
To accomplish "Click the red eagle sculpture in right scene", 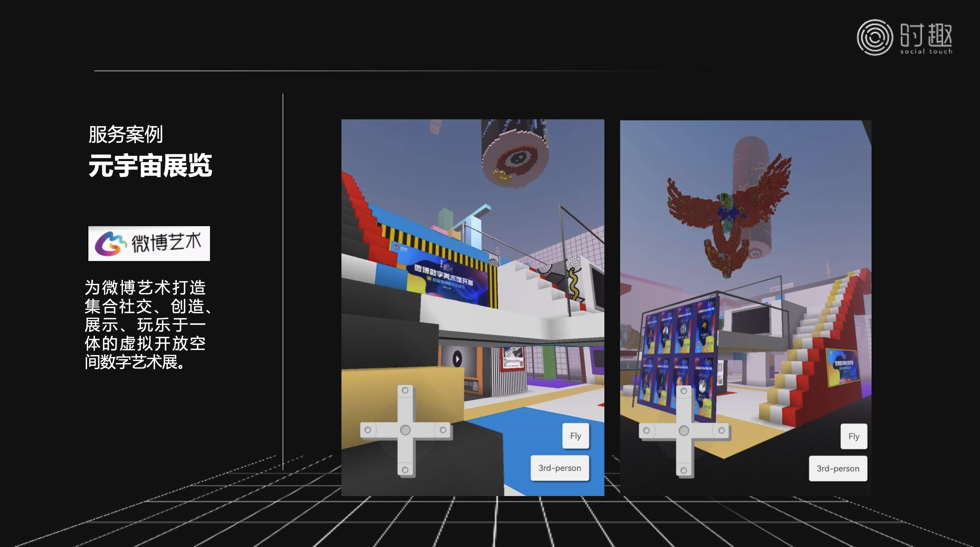I will click(727, 213).
